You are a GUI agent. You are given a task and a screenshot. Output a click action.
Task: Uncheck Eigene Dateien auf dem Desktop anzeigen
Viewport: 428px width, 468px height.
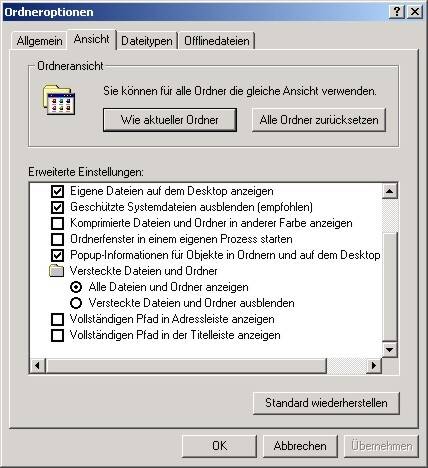click(x=57, y=191)
